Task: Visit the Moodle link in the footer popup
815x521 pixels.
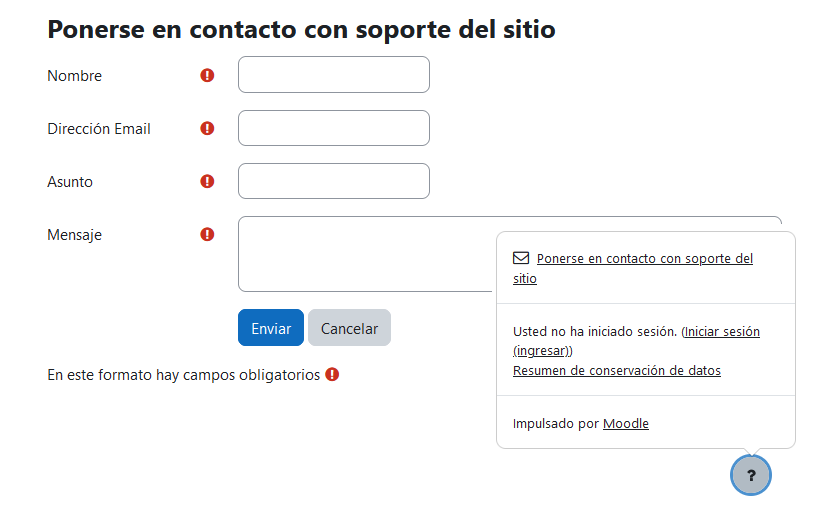Action: (626, 424)
